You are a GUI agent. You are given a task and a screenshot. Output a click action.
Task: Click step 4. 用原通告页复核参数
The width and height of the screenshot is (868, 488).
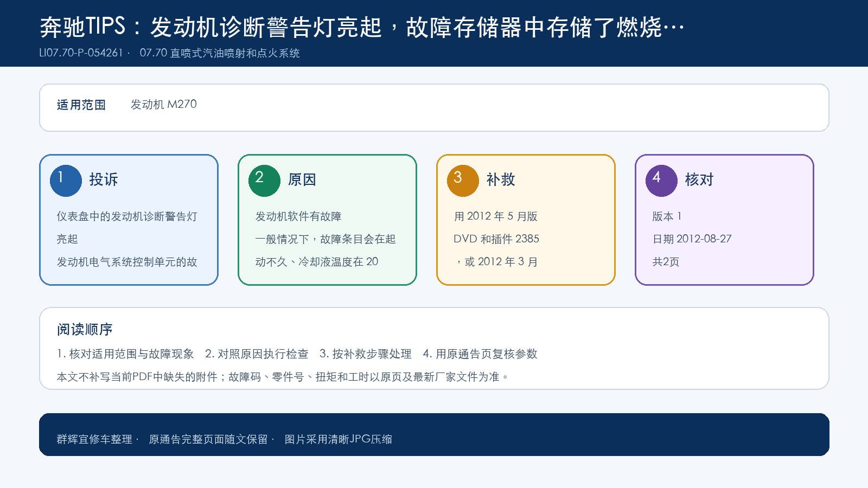[x=480, y=354]
